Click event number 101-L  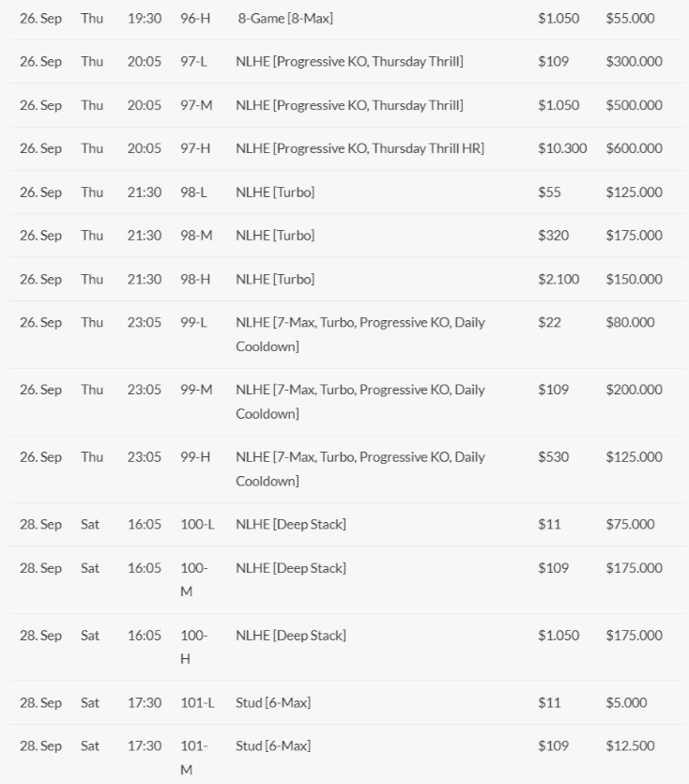[197, 702]
